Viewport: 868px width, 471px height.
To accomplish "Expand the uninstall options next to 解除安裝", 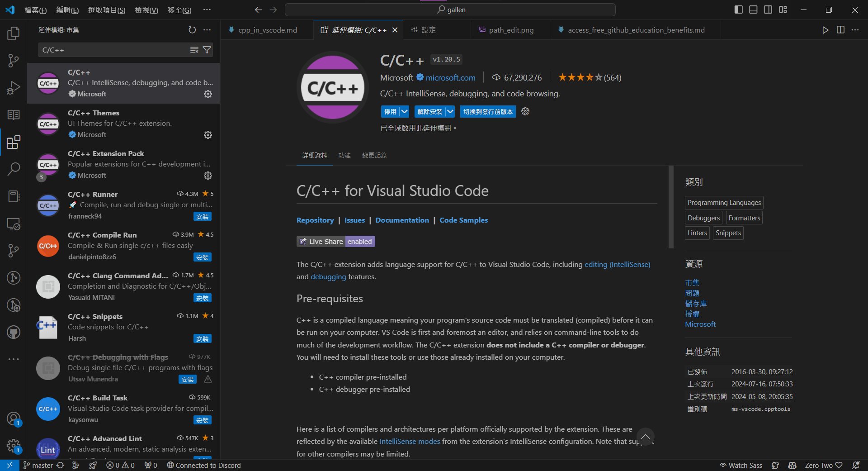I will coord(450,111).
